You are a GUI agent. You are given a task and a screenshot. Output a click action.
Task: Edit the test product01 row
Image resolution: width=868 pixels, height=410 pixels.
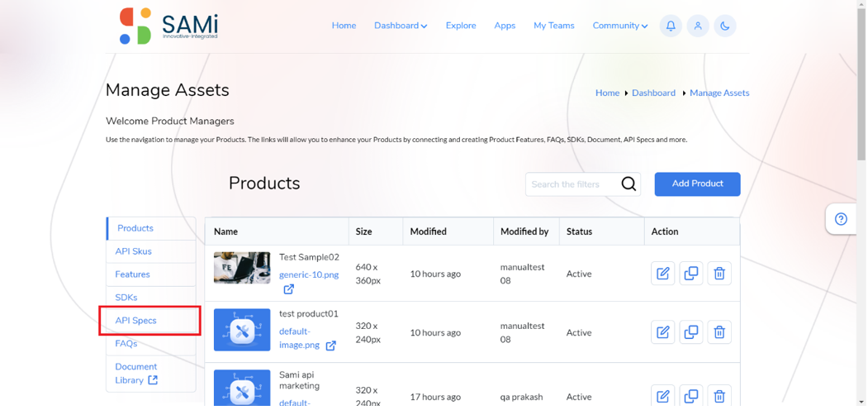pyautogui.click(x=662, y=331)
